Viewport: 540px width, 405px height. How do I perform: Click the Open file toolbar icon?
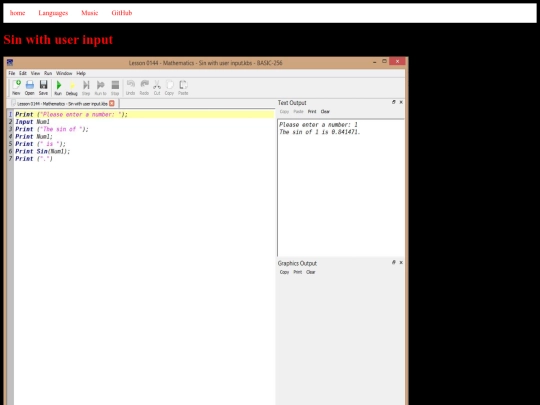[x=30, y=88]
